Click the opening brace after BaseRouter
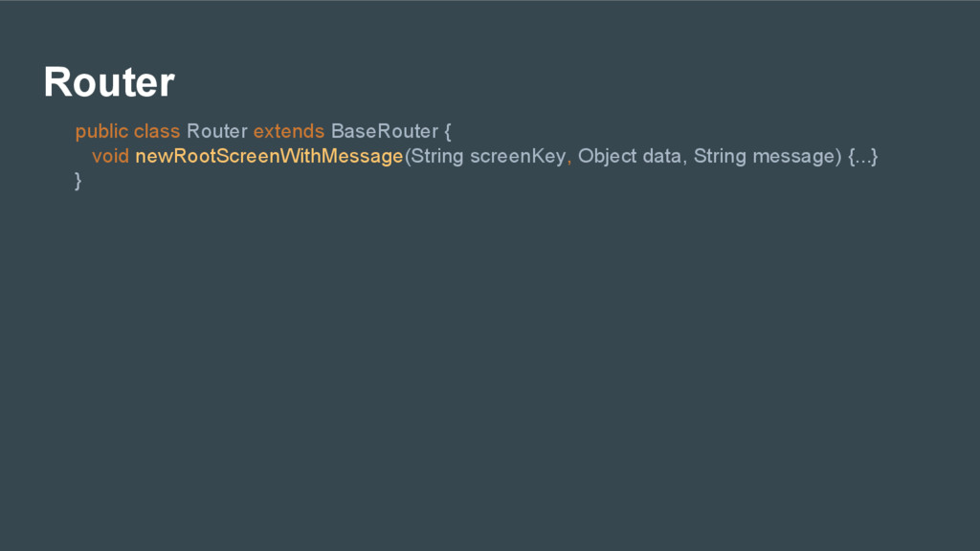The height and width of the screenshot is (551, 980). (448, 132)
